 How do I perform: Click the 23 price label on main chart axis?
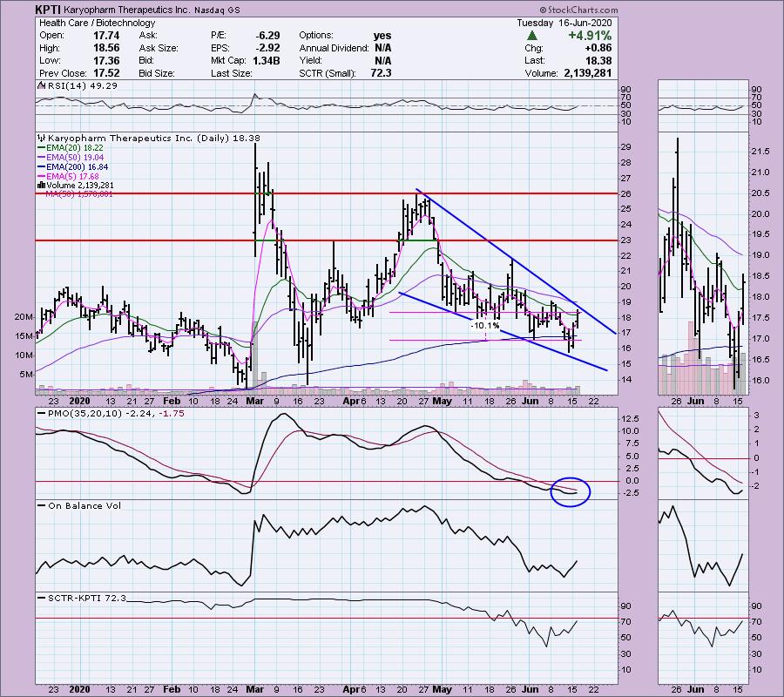(626, 240)
